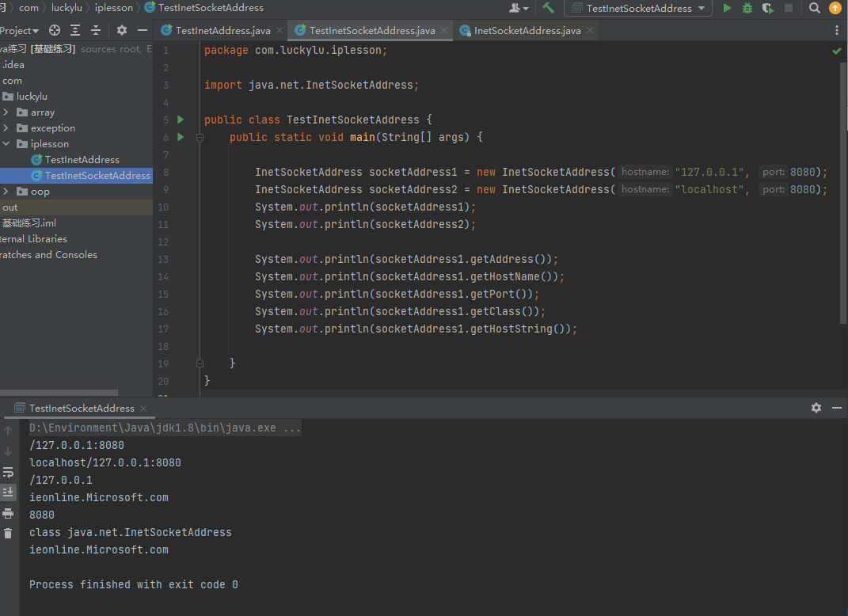This screenshot has height=616, width=848.
Task: Start debugging with the bug icon
Action: pyautogui.click(x=747, y=8)
